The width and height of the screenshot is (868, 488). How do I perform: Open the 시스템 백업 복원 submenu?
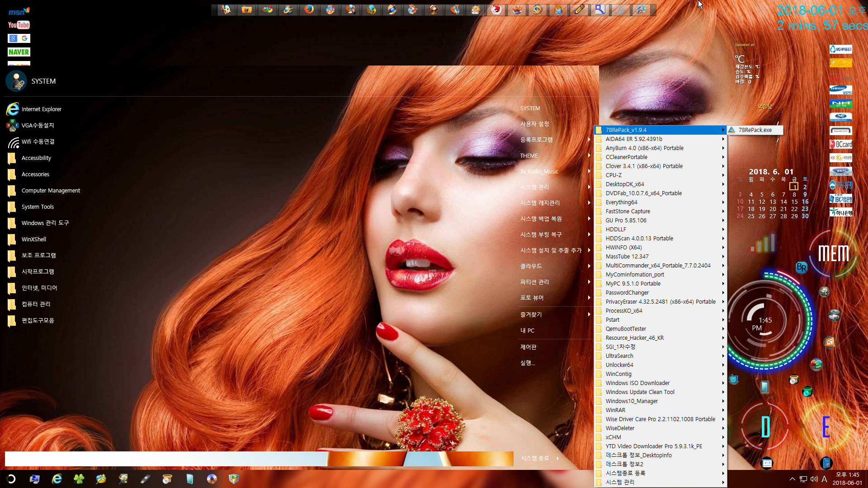tap(555, 219)
